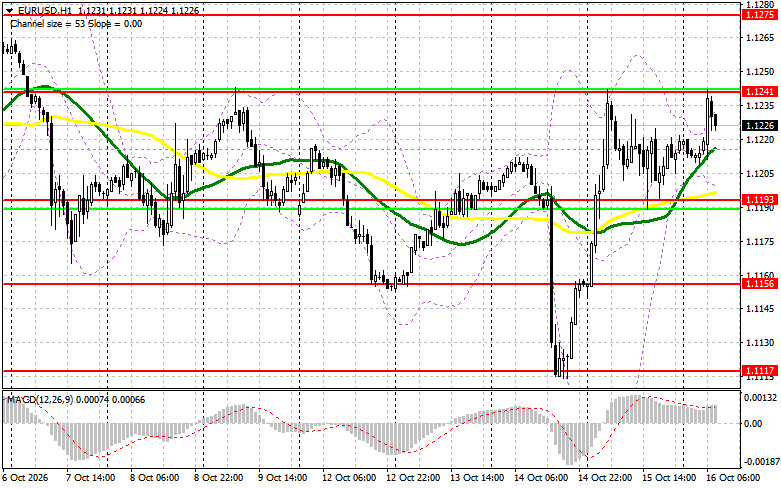Click the 1.1130 price axis value

click(760, 343)
